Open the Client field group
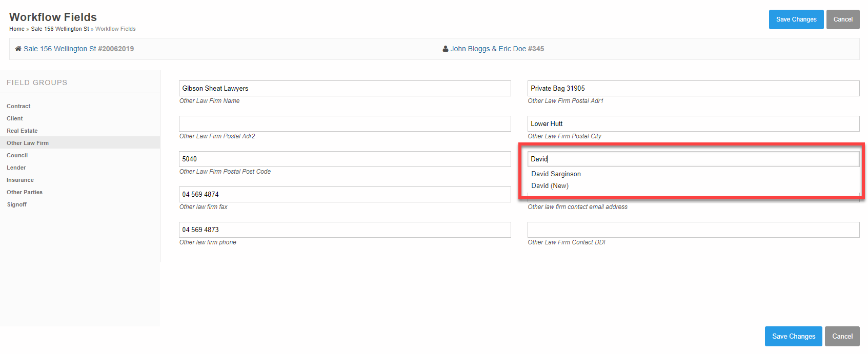This screenshot has width=868, height=354. pos(15,118)
